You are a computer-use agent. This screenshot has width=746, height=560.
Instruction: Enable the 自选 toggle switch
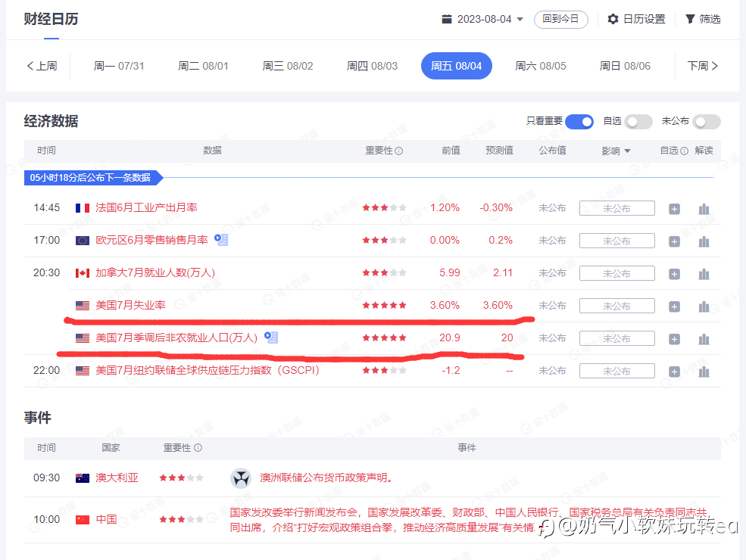(638, 122)
